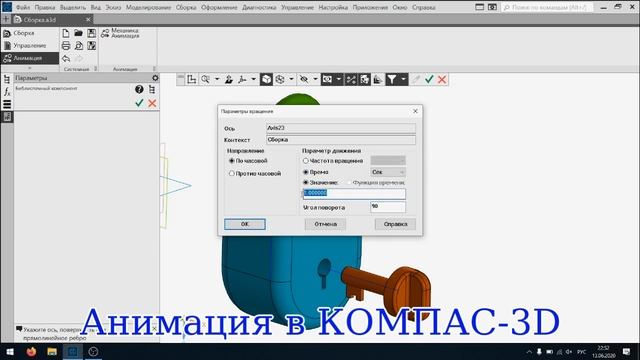Click green check in view toolbar

click(429, 79)
